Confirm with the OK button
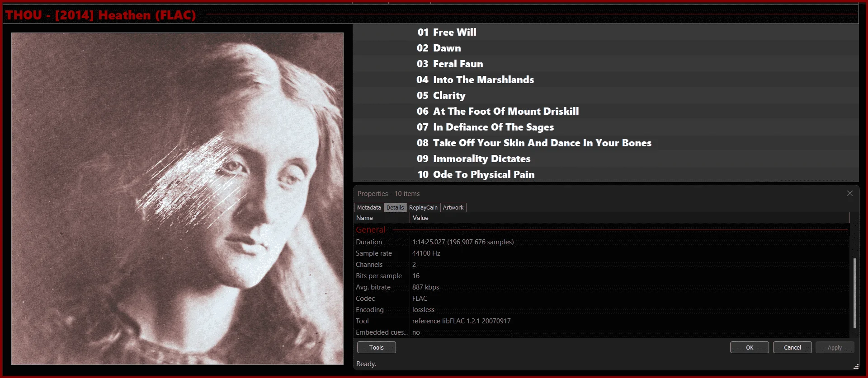This screenshot has width=868, height=378. click(x=750, y=347)
